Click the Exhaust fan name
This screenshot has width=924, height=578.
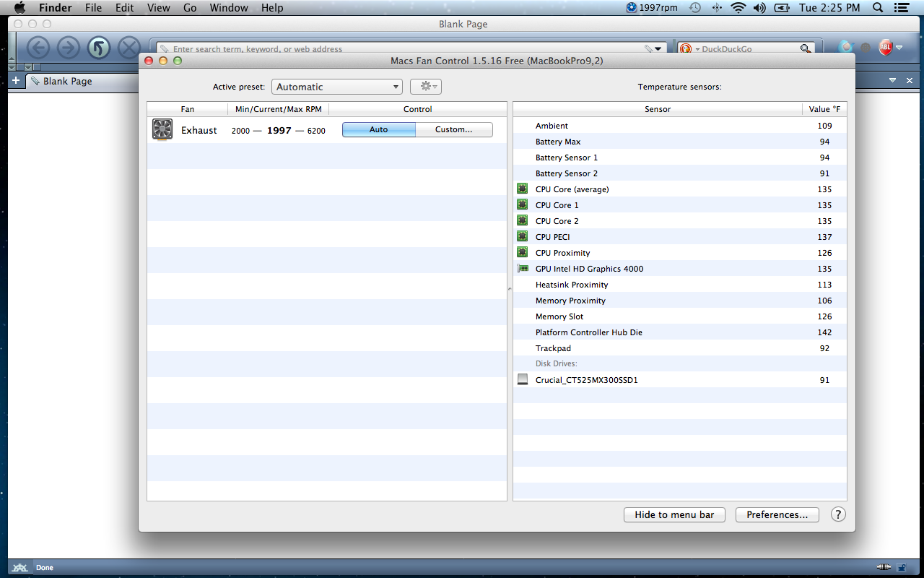click(x=199, y=131)
